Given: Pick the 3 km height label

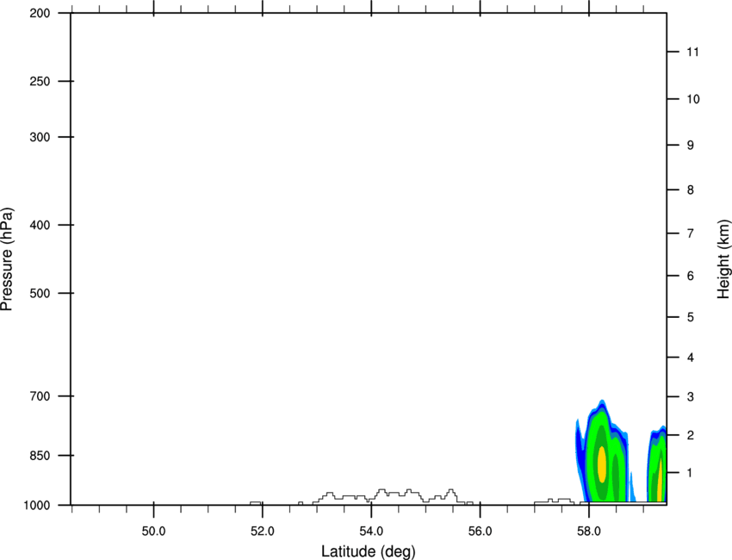Looking at the screenshot, I should [x=691, y=397].
